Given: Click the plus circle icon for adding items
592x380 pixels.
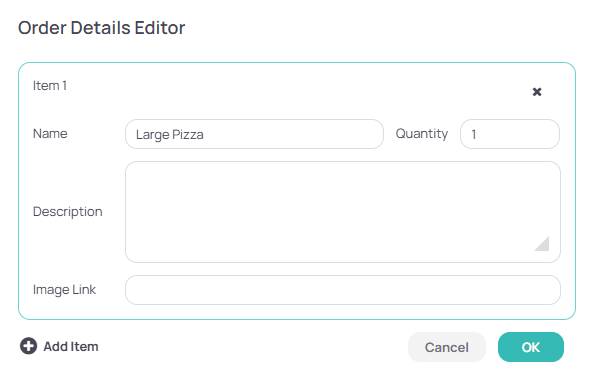Looking at the screenshot, I should coord(28,346).
